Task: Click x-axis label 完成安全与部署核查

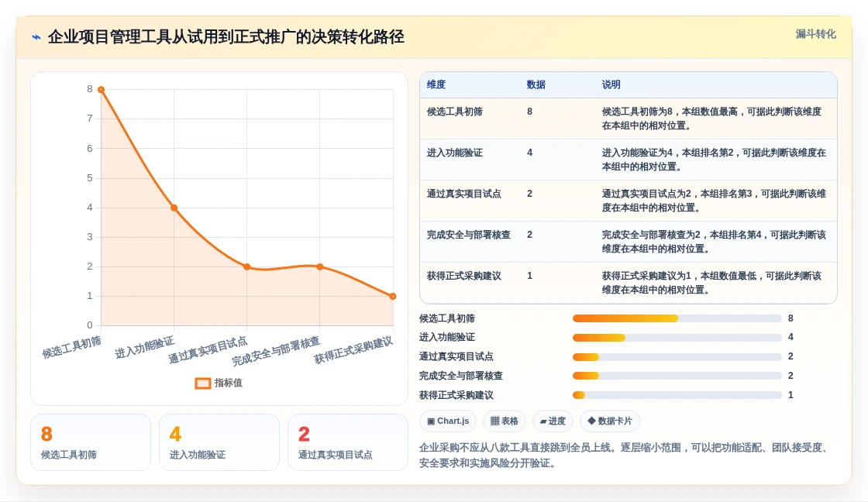Action: pos(276,352)
